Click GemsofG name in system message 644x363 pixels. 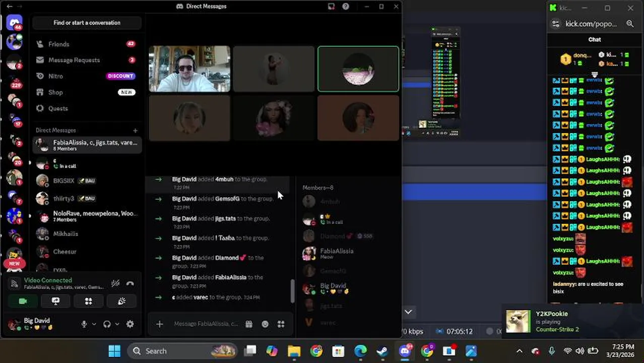[x=227, y=199]
